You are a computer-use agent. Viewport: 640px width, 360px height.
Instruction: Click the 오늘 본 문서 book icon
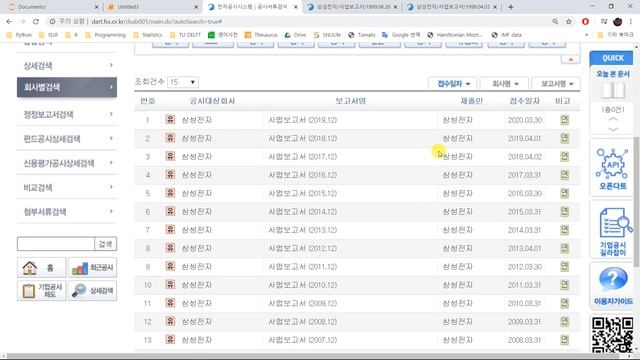613,90
